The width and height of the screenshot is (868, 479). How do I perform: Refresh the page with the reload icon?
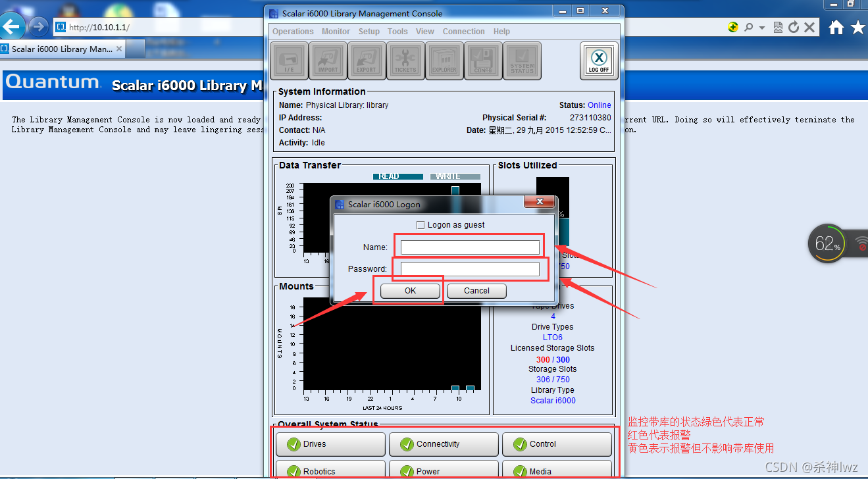point(794,27)
